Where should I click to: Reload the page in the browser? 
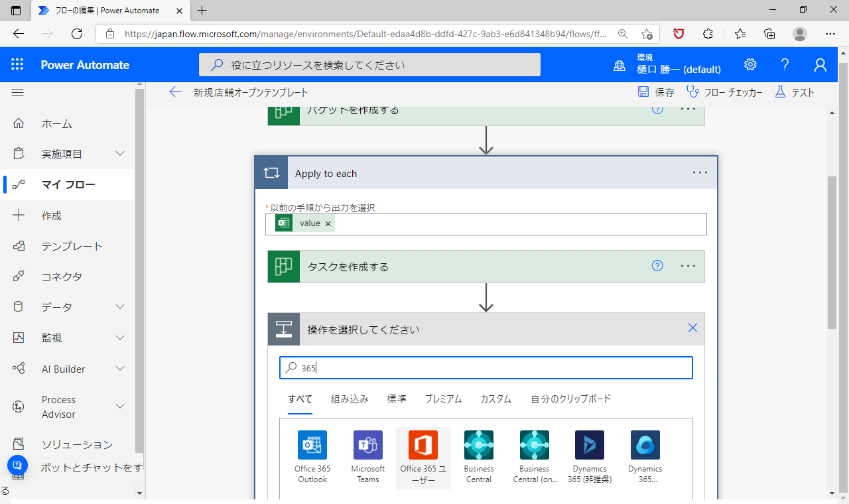77,34
